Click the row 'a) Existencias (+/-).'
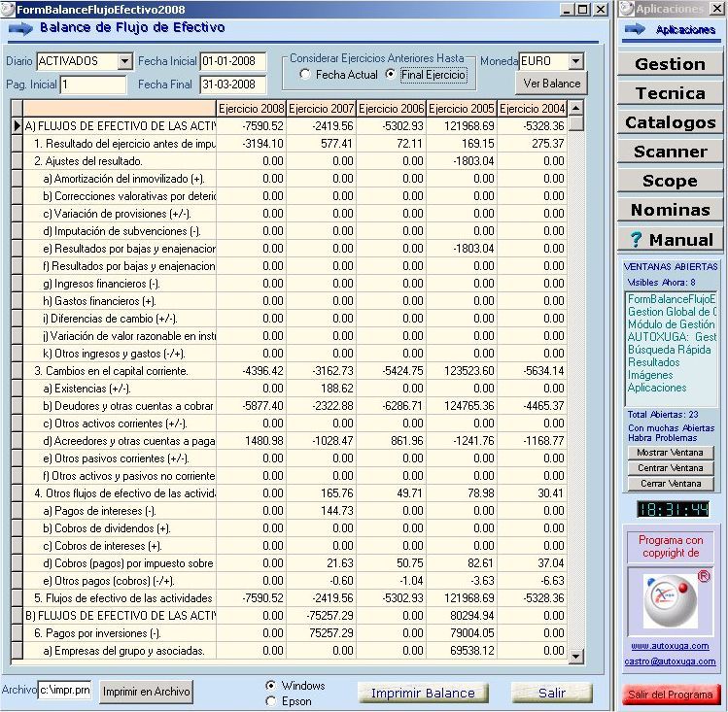 (x=295, y=389)
